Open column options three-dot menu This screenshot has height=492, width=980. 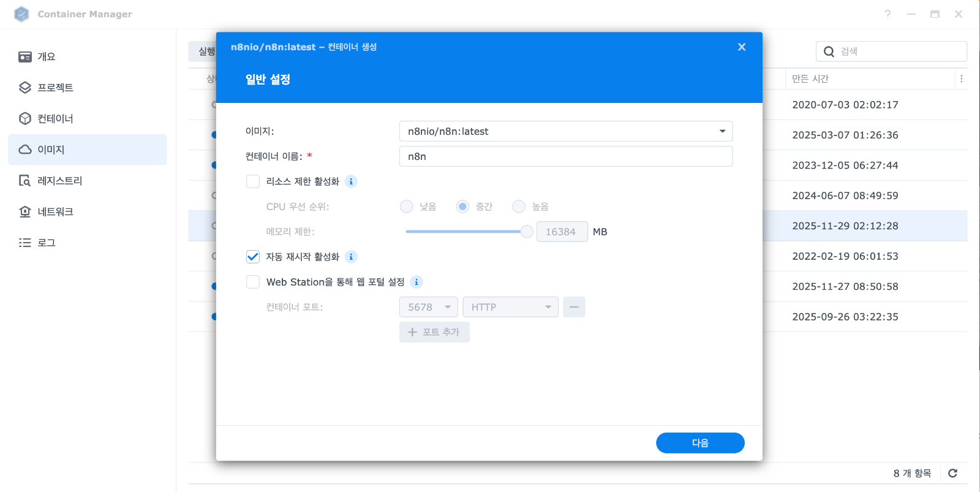point(962,78)
